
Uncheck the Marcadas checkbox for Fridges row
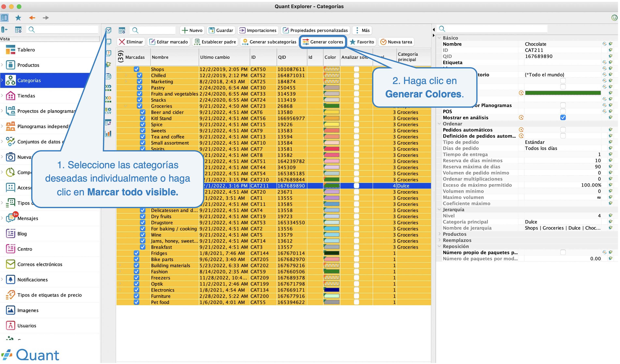pos(137,253)
